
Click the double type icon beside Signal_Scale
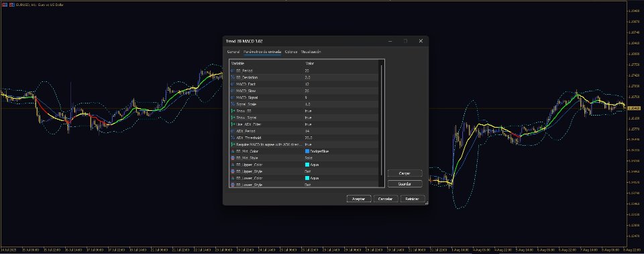233,104
